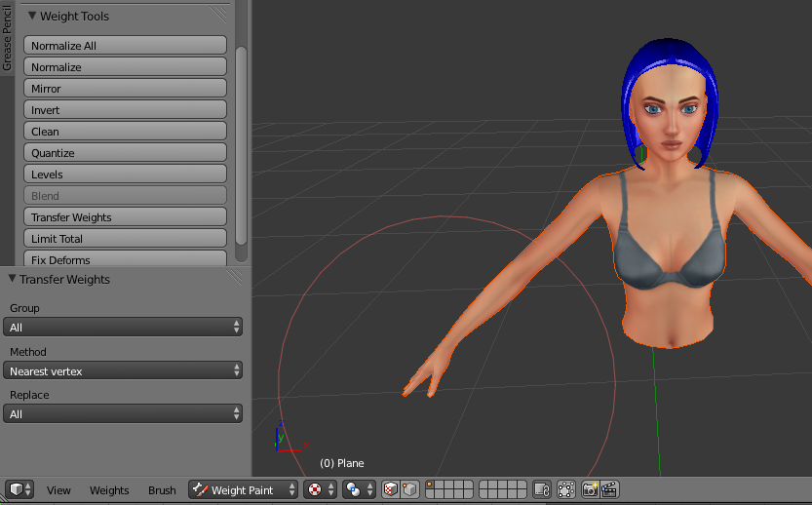Click the render border selection icon
The height and width of the screenshot is (505, 812).
click(566, 489)
